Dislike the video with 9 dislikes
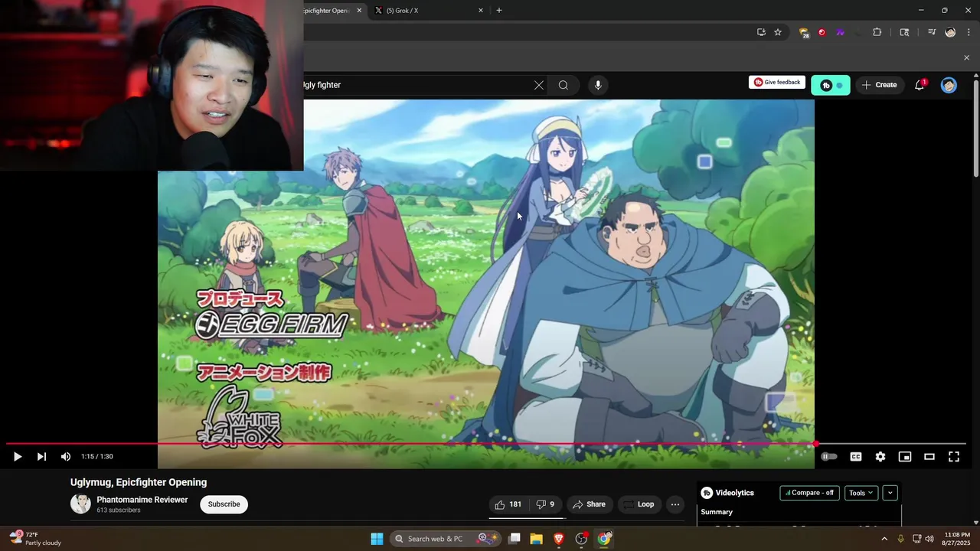This screenshot has height=551, width=980. click(x=545, y=504)
